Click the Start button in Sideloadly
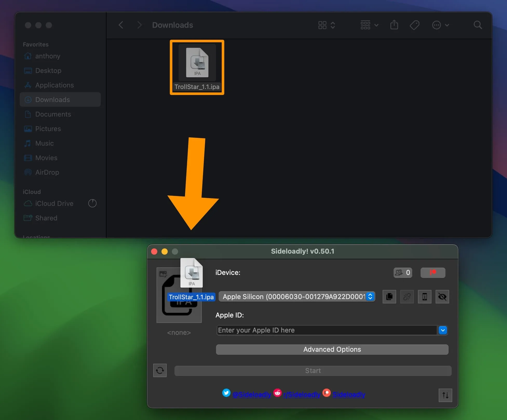The height and width of the screenshot is (420, 507). [x=313, y=371]
